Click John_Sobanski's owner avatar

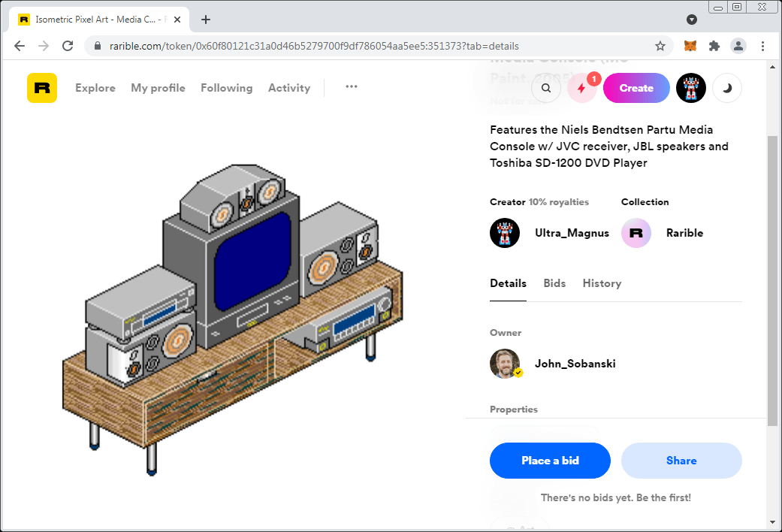tap(505, 364)
